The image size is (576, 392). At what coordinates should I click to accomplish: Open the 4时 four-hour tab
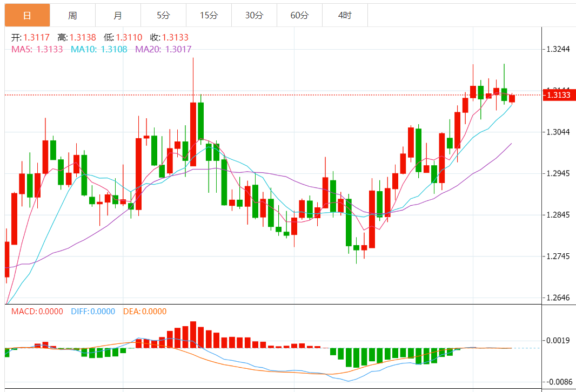pos(345,16)
